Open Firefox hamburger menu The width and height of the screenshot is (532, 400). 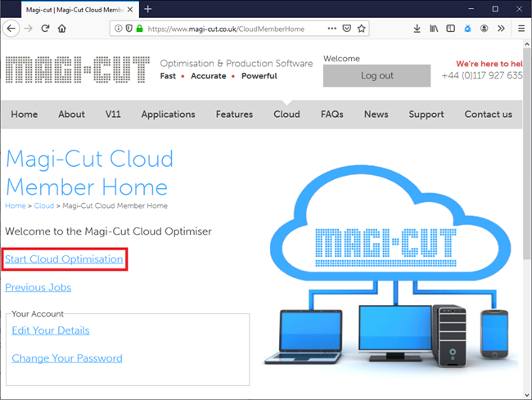pos(521,28)
